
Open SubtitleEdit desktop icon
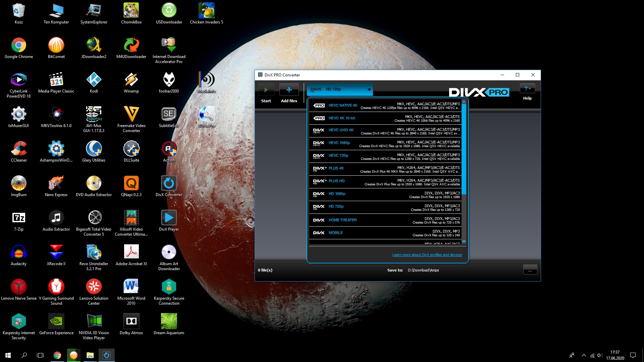(169, 117)
